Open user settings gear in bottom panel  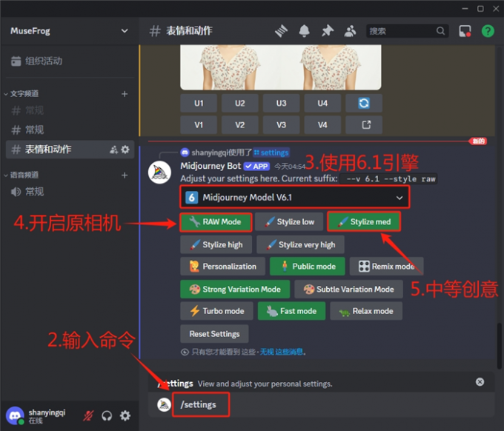pyautogui.click(x=125, y=415)
